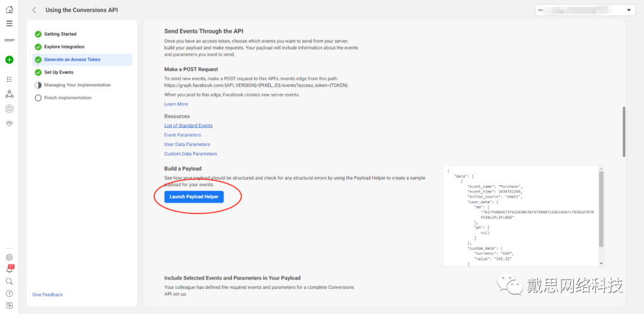Click the "Make a POST Request" heading
The image size is (644, 314).
point(191,69)
